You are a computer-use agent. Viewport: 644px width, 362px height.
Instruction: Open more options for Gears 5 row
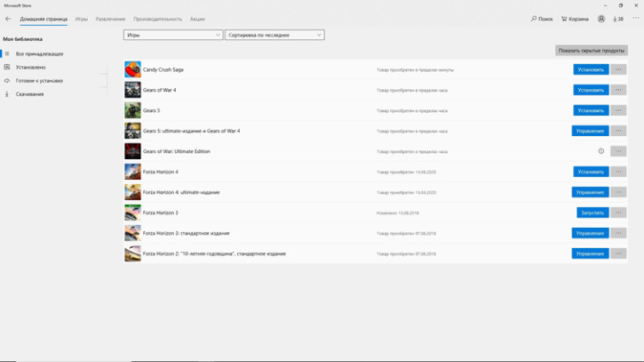[618, 110]
